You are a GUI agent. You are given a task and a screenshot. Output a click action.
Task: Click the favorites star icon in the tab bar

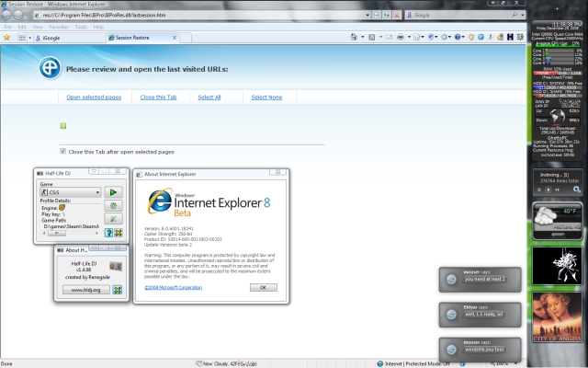[7, 38]
